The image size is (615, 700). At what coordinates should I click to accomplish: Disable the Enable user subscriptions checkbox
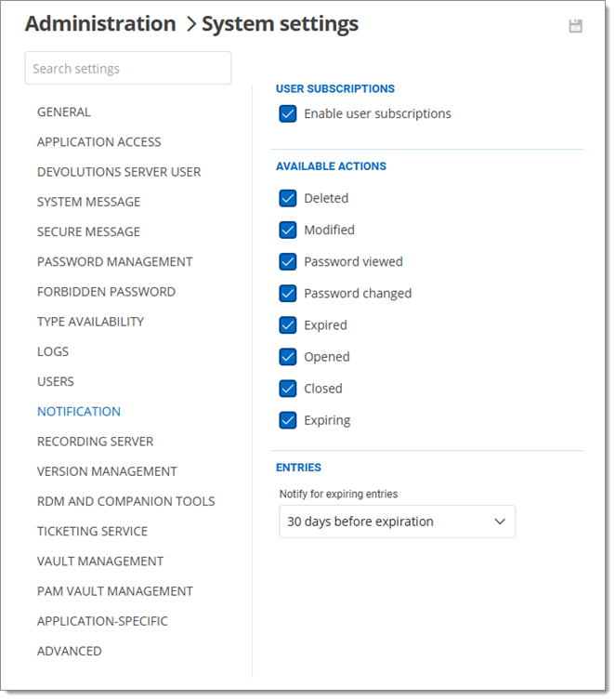tap(288, 114)
